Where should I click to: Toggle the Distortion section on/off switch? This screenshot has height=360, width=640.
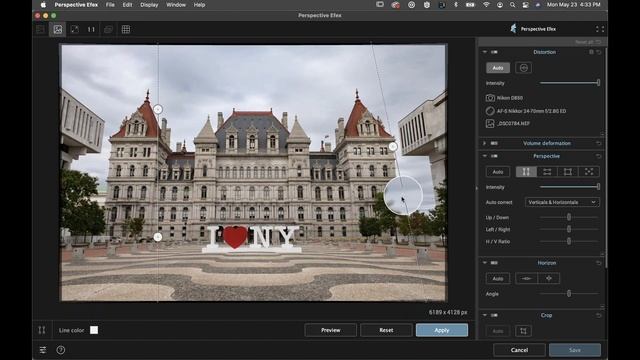click(494, 52)
